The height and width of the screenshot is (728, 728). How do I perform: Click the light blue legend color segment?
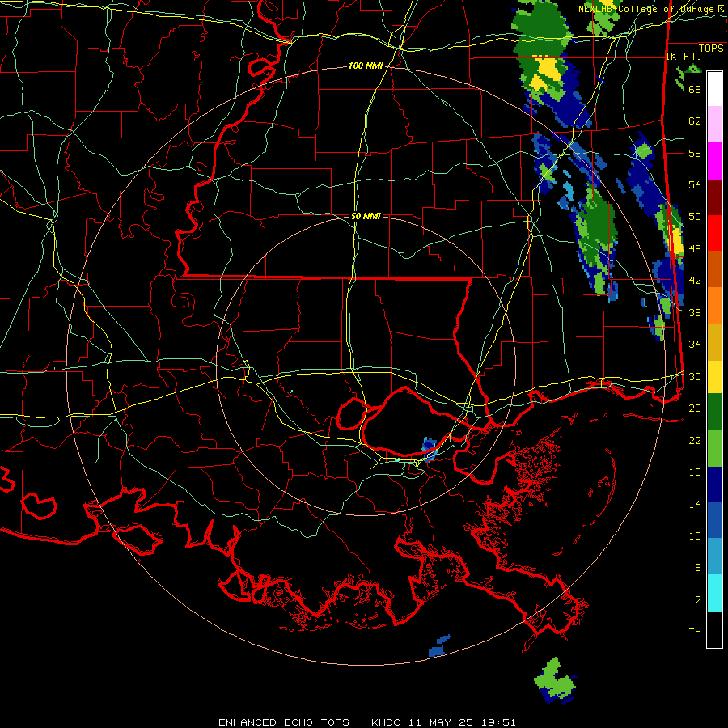click(x=714, y=557)
